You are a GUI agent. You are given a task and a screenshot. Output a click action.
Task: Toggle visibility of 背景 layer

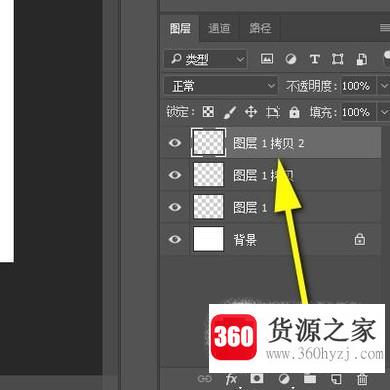click(175, 239)
